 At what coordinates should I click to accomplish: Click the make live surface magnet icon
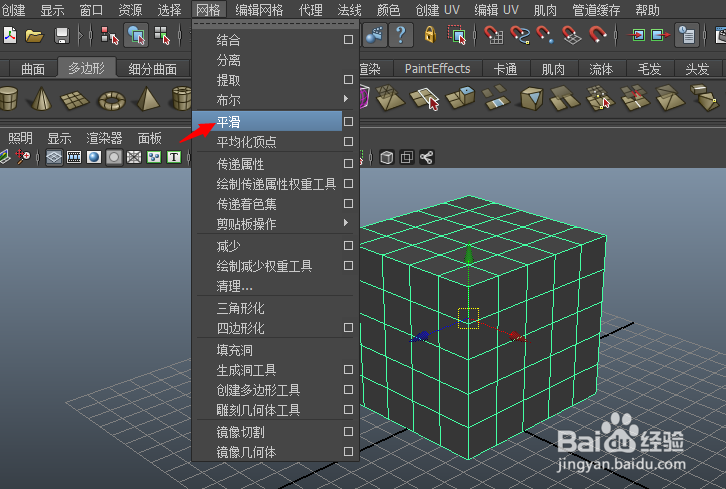tap(598, 35)
